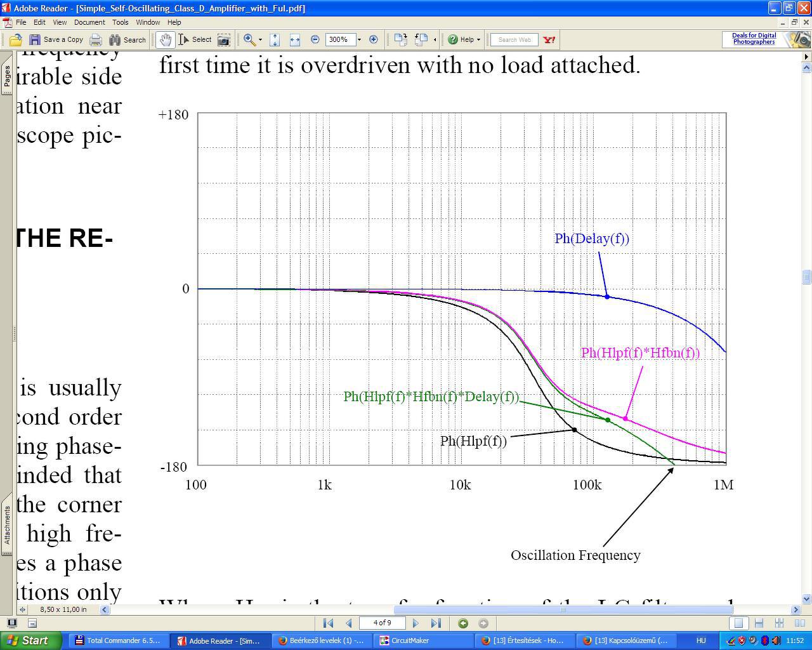Open the View menu

point(60,22)
